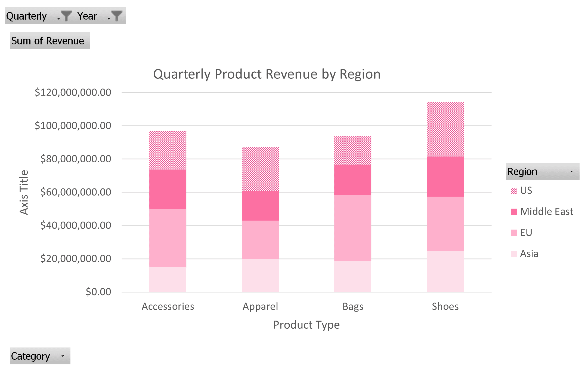Click the Sum of Revenue field button
The image size is (588, 372).
click(x=50, y=41)
